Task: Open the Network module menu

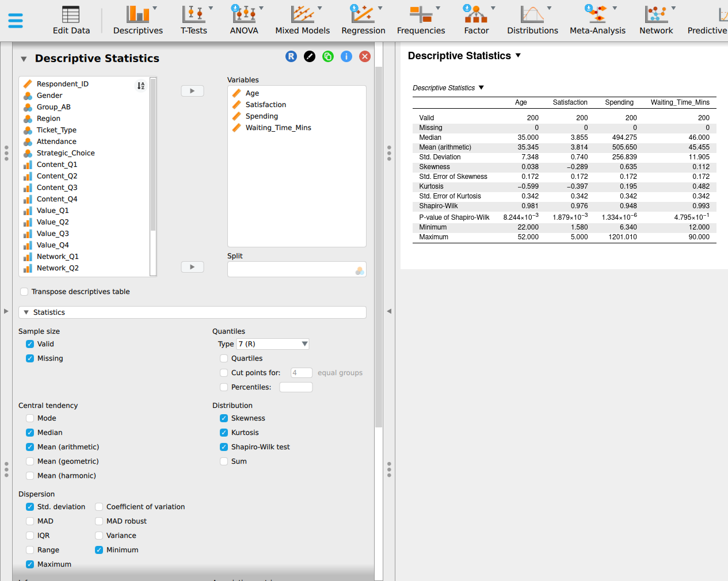Action: (x=656, y=20)
